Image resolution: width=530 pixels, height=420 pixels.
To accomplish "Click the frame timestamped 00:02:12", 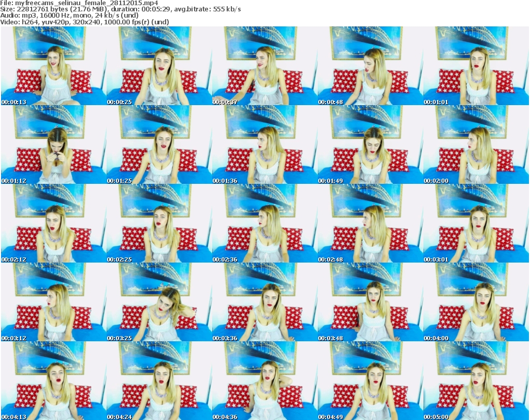I will (x=54, y=223).
